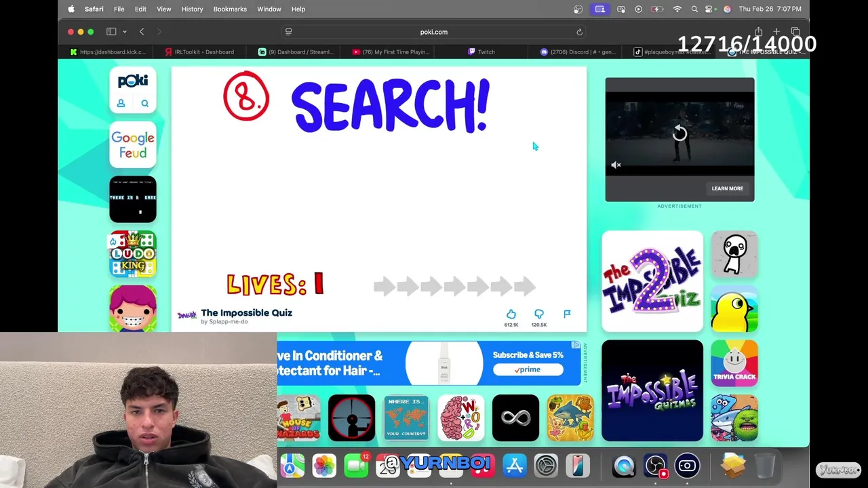Toggle the Safari sidebar
868x488 pixels.
point(111,32)
